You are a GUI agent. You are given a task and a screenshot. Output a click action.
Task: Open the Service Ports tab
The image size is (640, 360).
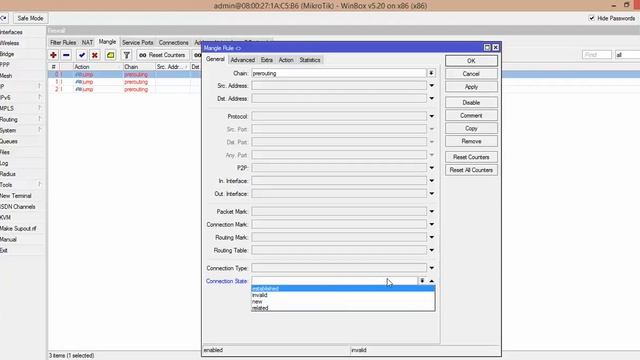(138, 42)
